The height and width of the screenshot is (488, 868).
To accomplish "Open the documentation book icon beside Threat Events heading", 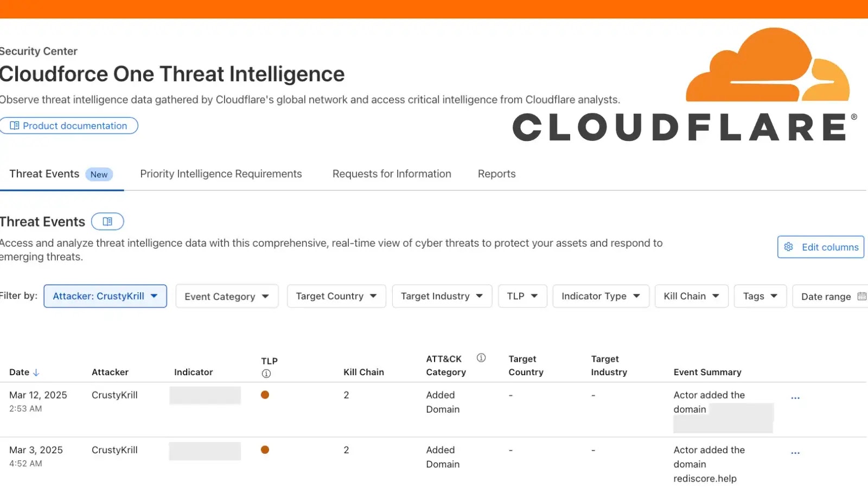I will (x=107, y=221).
